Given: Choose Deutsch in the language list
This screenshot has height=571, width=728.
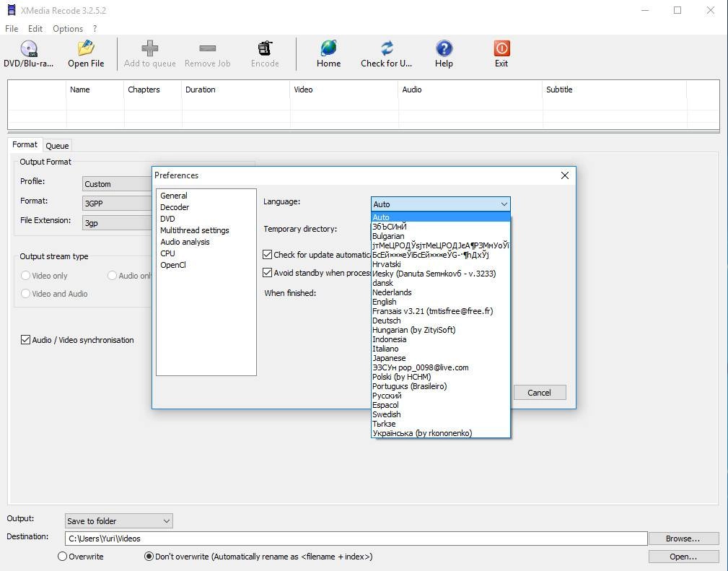Looking at the screenshot, I should [441, 321].
